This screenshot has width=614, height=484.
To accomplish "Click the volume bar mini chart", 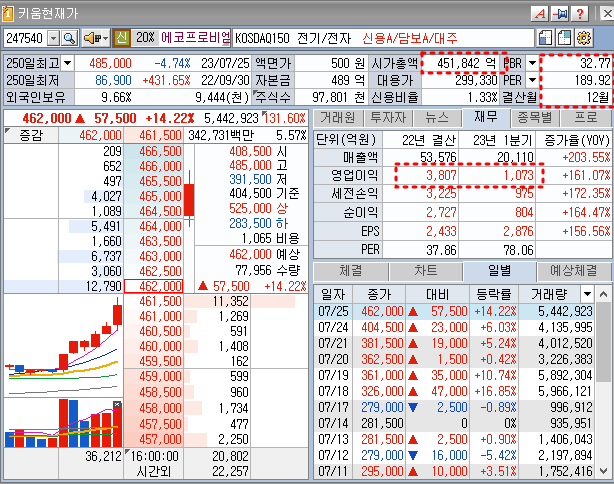I will pos(64,423).
